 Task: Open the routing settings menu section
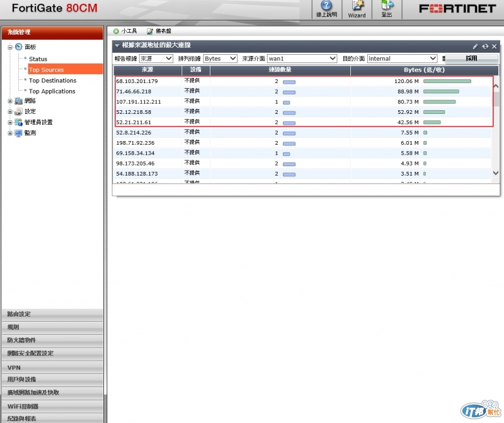tap(52, 314)
